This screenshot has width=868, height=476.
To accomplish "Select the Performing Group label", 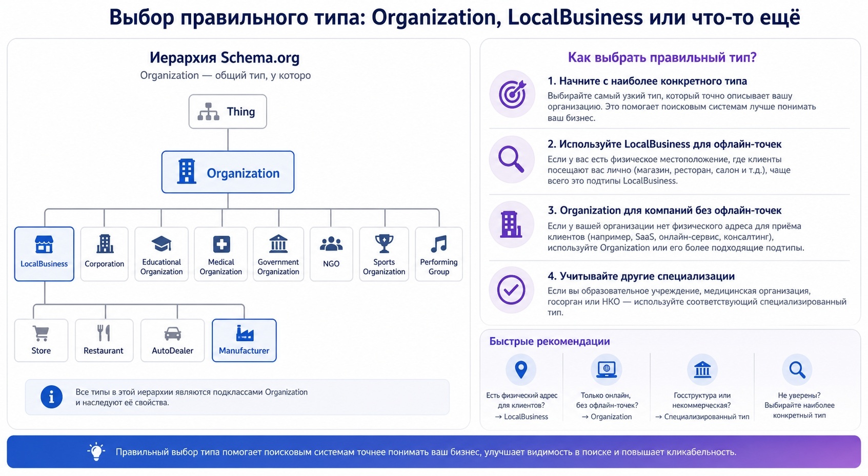I will click(x=439, y=267).
